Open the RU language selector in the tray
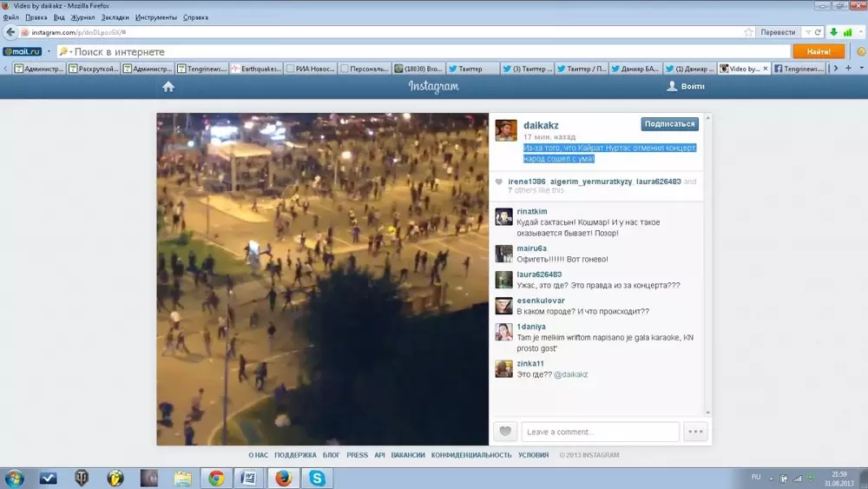 [755, 478]
